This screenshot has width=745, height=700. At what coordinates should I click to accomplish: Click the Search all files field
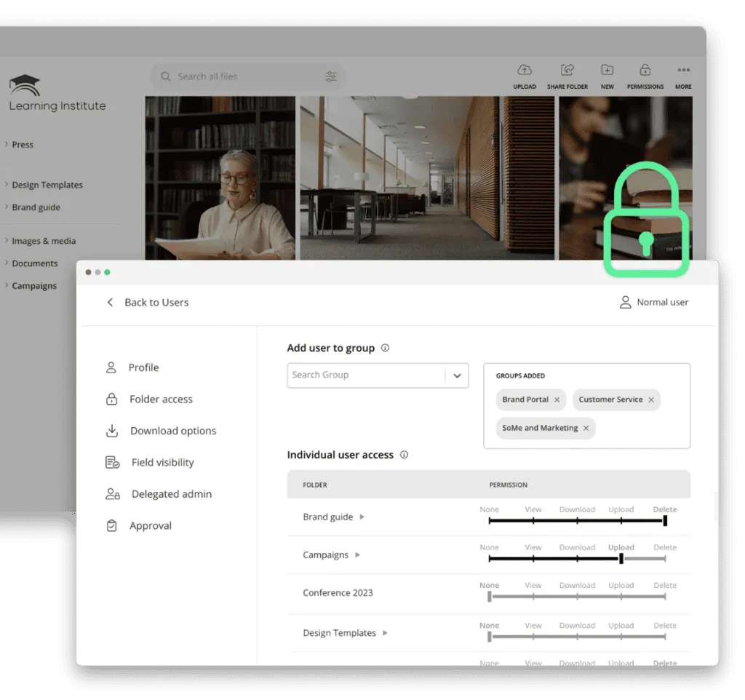(247, 76)
